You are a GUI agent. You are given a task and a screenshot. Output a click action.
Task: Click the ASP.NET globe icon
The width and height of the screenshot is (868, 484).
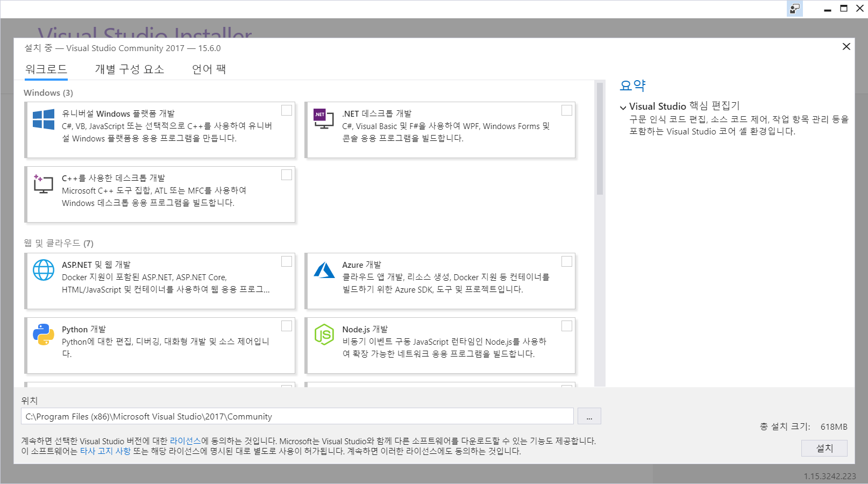coord(44,270)
